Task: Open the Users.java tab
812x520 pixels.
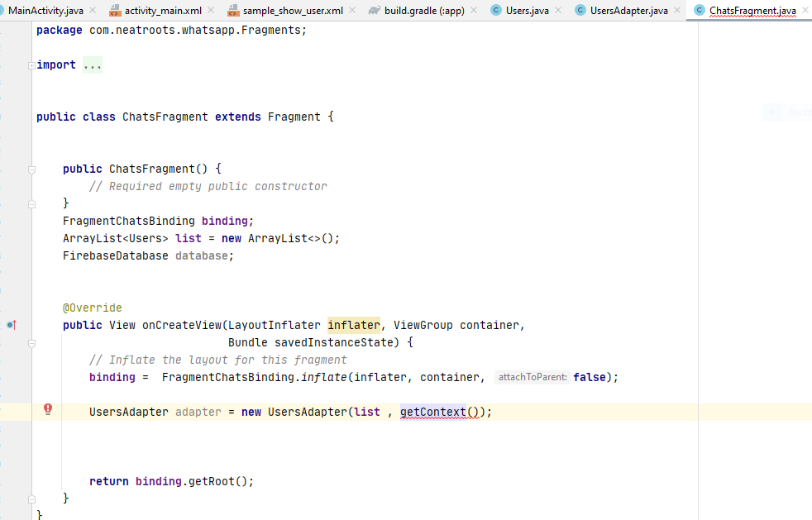Action: coord(528,11)
